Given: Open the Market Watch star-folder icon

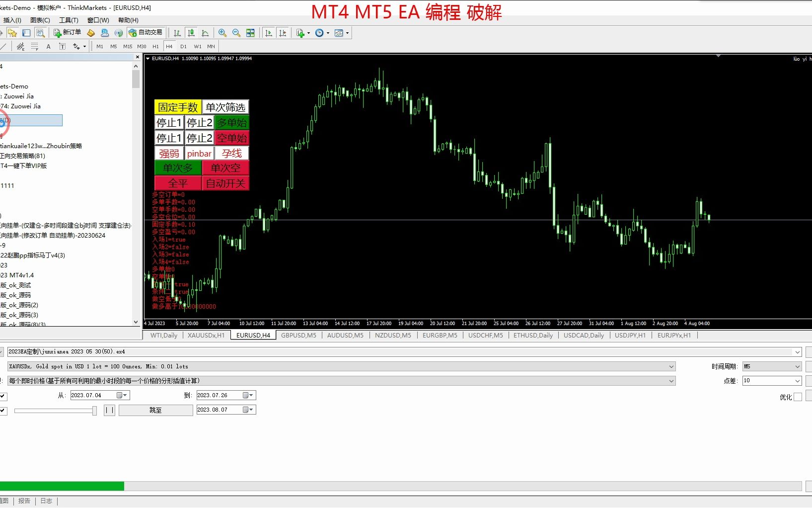Looking at the screenshot, I should 12,33.
